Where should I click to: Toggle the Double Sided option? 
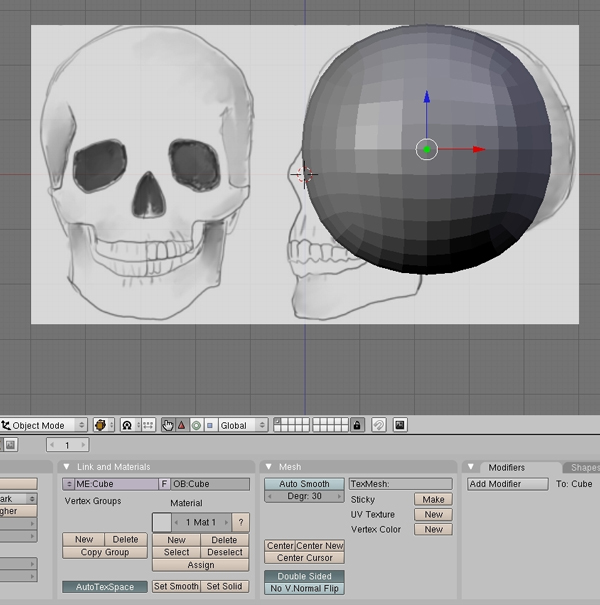(x=304, y=576)
